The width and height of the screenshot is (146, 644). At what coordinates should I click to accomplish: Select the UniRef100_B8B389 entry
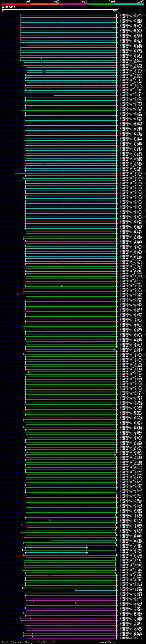pyautogui.click(x=131, y=58)
